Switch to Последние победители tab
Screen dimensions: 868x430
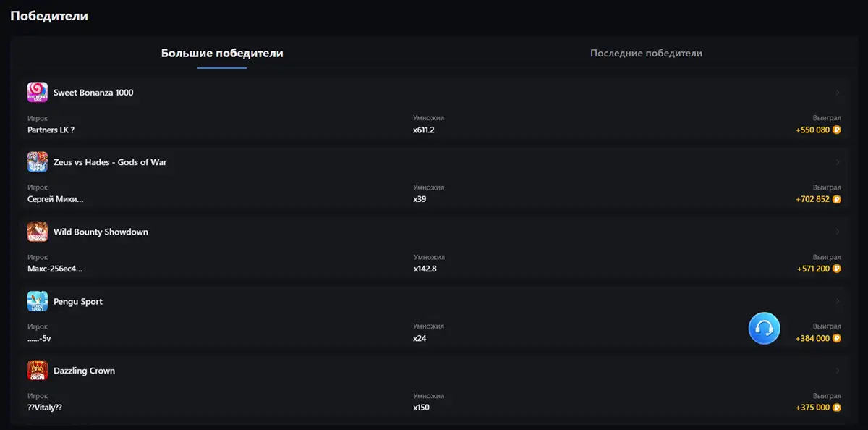click(x=646, y=54)
